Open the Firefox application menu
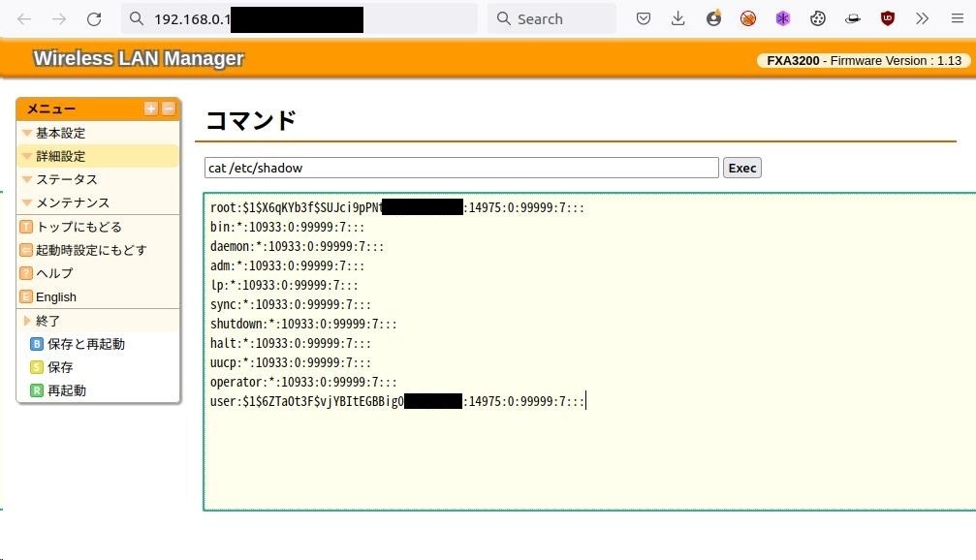The image size is (976, 560). pos(958,17)
